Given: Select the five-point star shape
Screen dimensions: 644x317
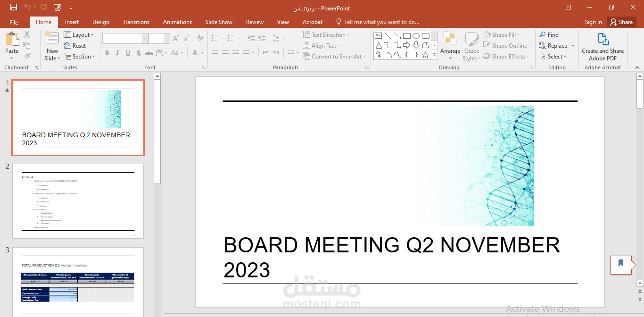Looking at the screenshot, I should (x=425, y=55).
